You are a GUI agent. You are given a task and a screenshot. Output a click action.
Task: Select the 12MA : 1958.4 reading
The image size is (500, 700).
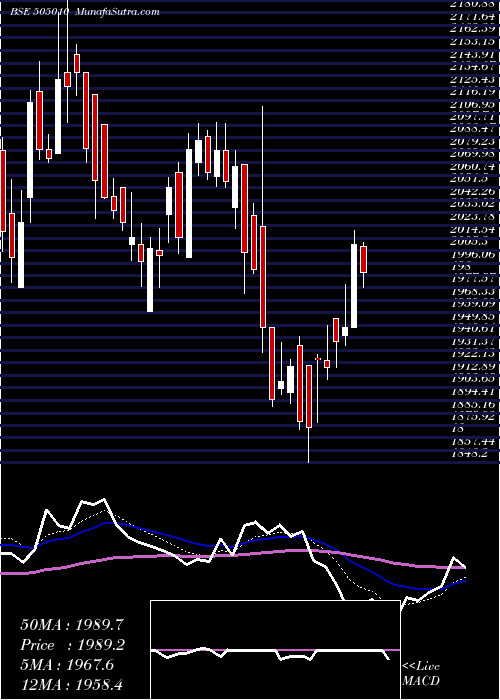[72, 685]
